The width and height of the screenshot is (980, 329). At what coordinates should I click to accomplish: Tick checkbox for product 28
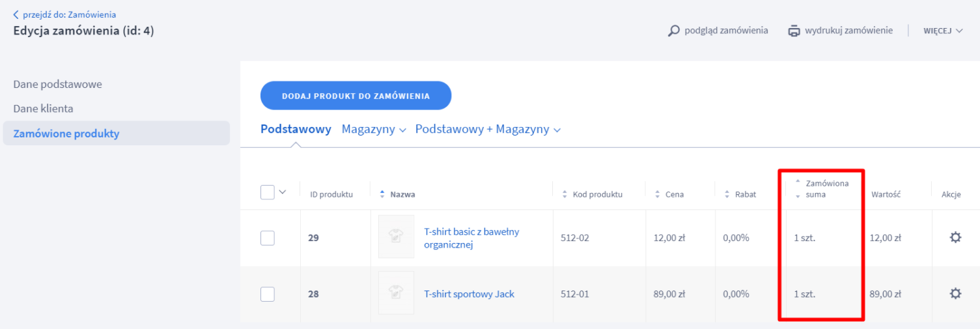point(267,294)
